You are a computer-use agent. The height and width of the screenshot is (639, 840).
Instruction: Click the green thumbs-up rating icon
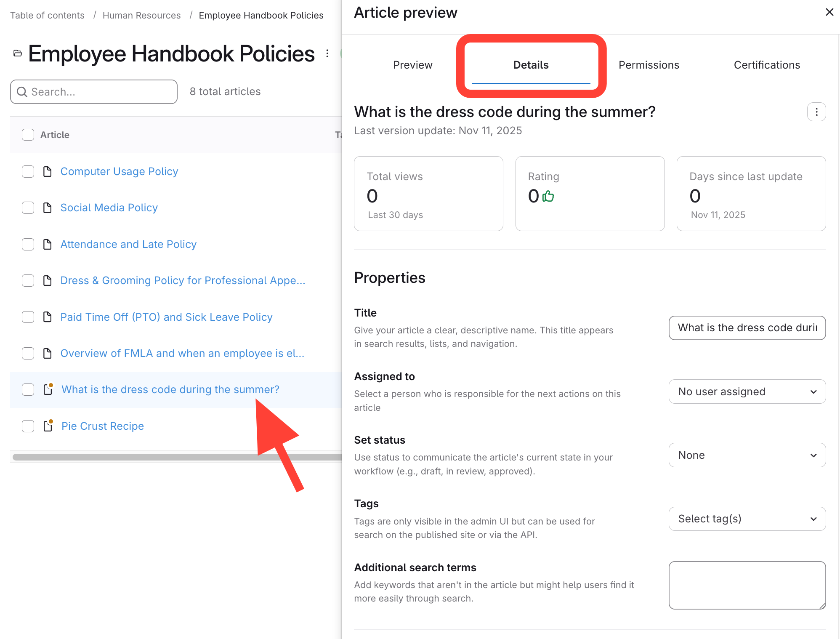tap(548, 196)
